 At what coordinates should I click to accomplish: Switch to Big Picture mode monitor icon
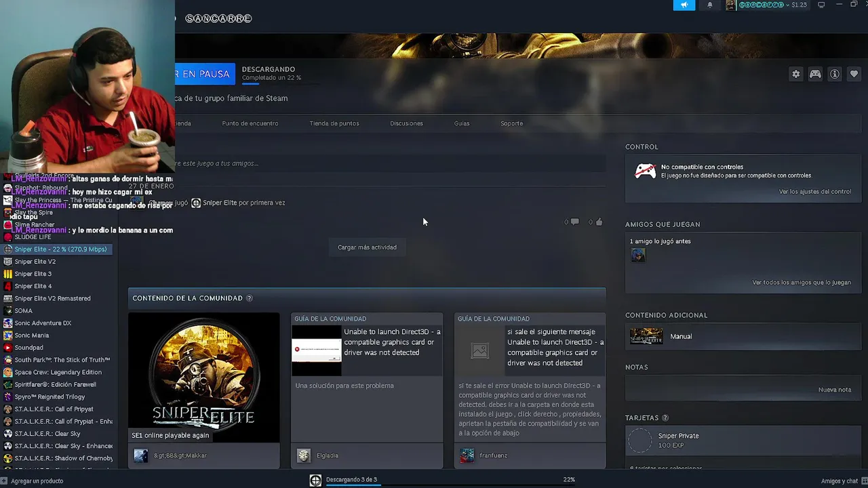pos(821,5)
